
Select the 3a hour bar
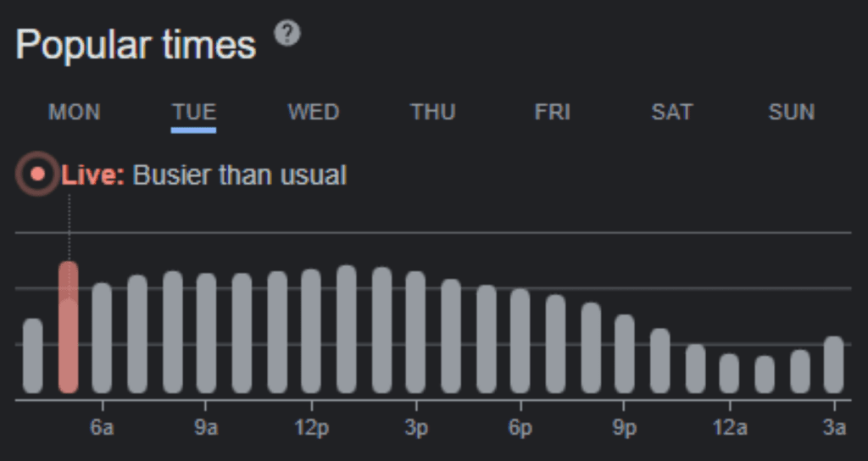[834, 365]
